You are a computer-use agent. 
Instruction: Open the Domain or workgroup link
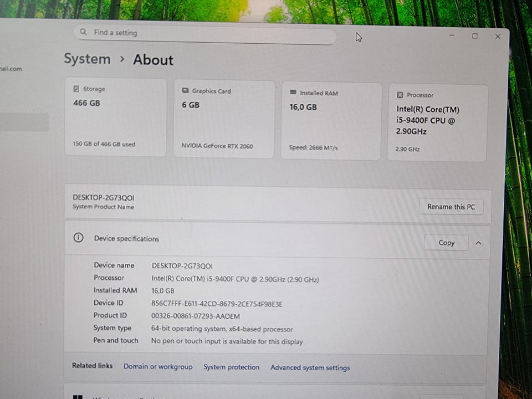pos(158,366)
